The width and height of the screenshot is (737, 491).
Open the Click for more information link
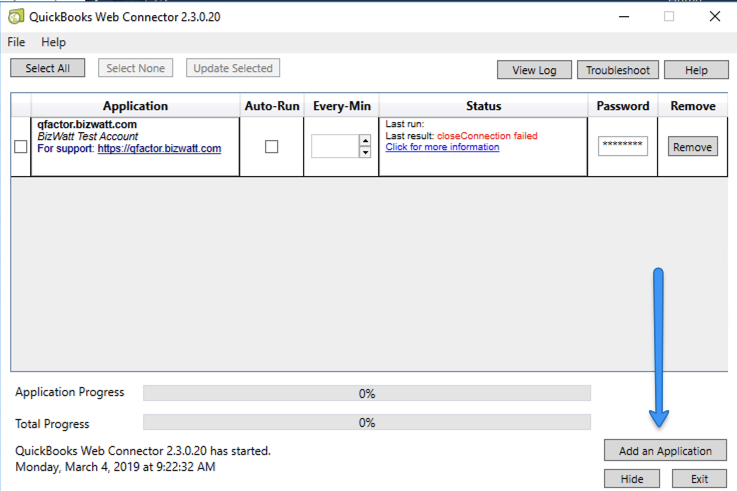click(442, 147)
